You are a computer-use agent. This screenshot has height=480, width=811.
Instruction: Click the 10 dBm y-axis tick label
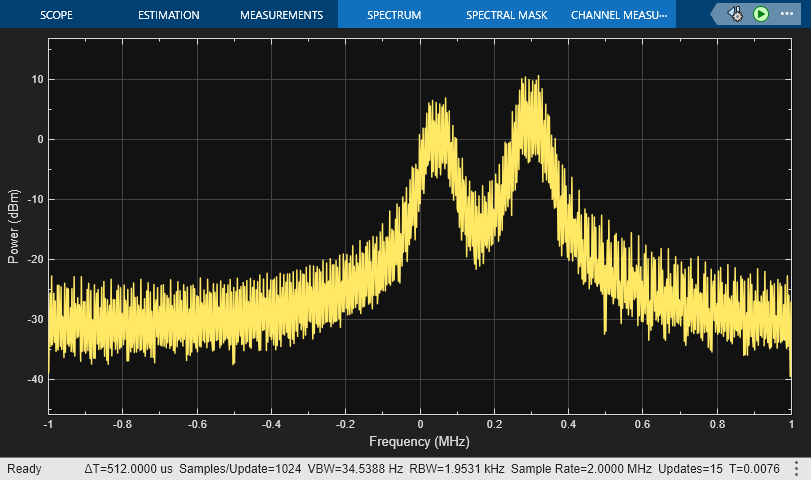(x=37, y=79)
